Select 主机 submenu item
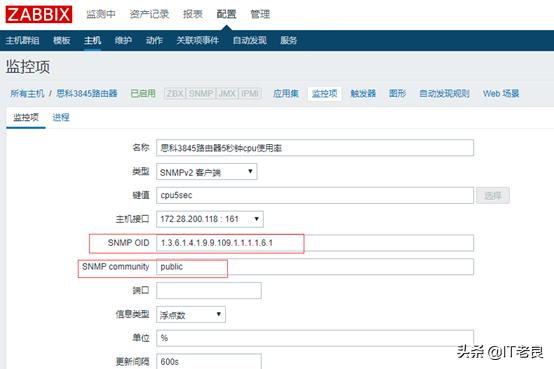The height and width of the screenshot is (369, 554). (93, 40)
